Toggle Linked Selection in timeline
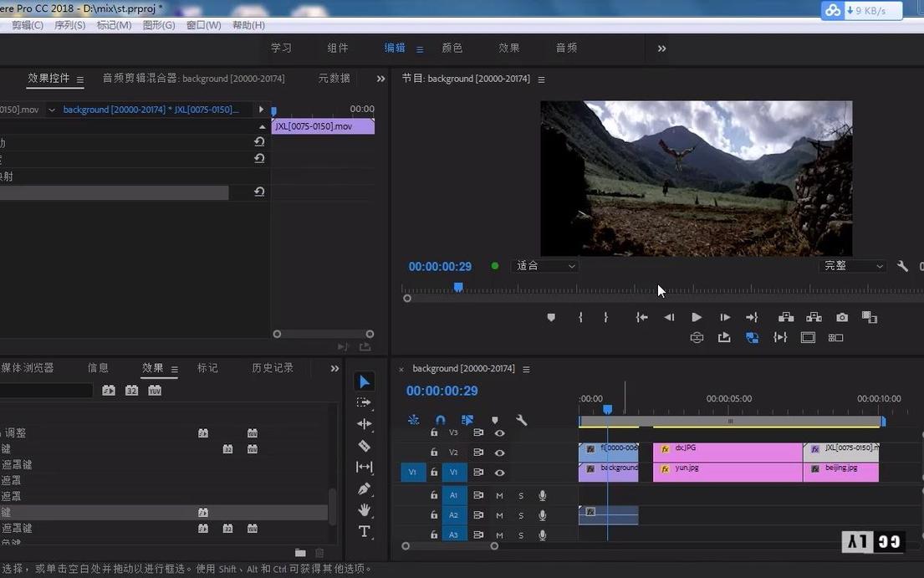The image size is (924, 578). tap(467, 420)
